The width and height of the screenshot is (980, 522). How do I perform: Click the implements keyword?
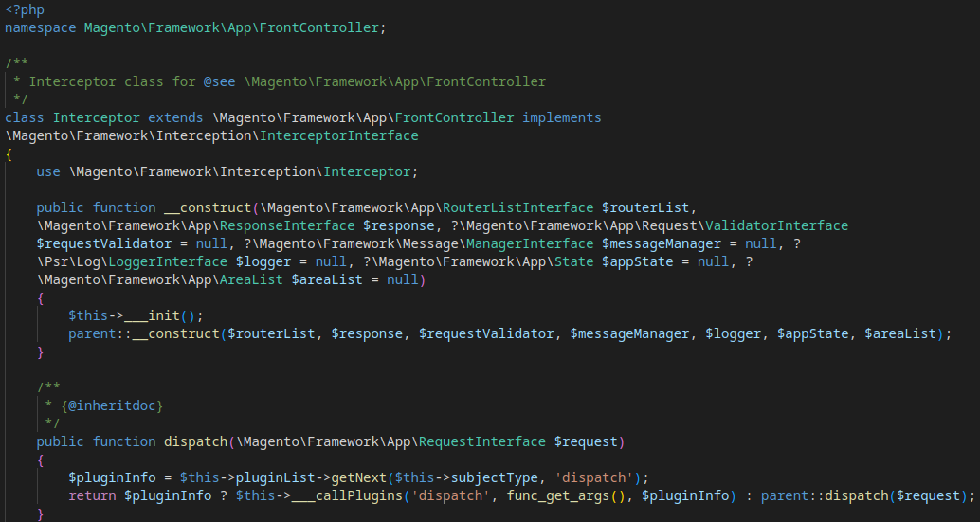click(x=562, y=117)
